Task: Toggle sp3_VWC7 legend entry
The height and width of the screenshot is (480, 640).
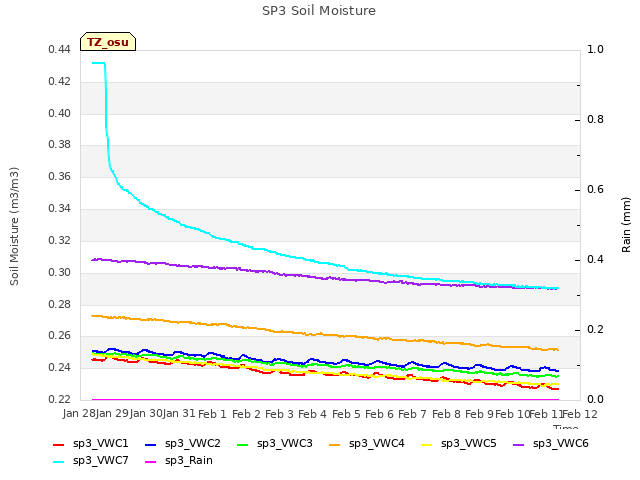Action: (91, 461)
